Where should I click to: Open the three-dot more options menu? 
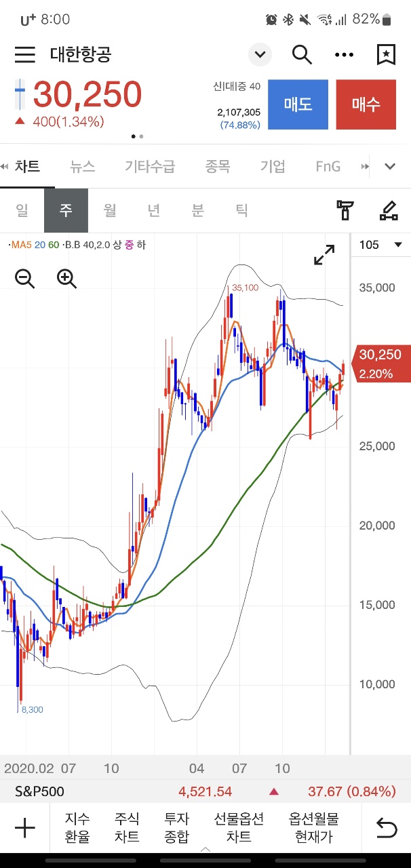345,55
